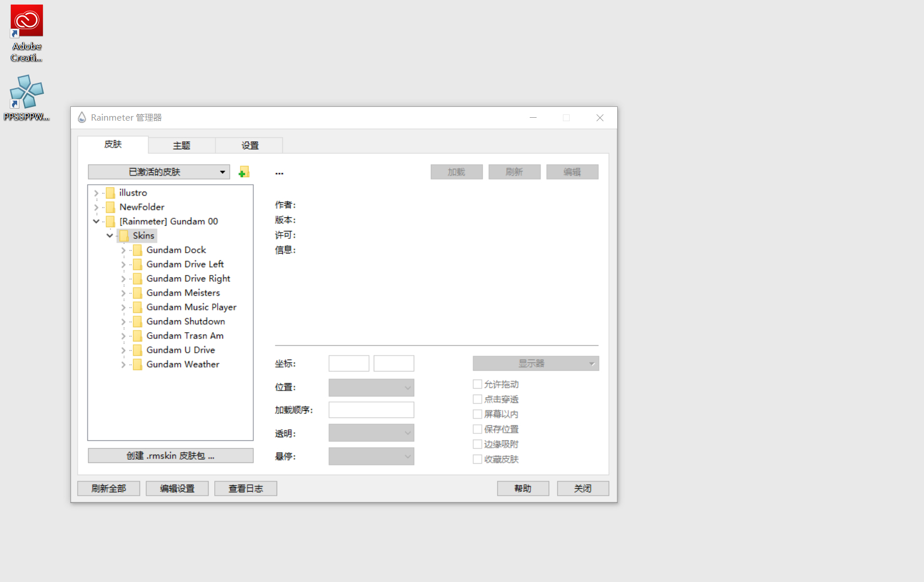Collapse the Skins tree node
Screen dimensions: 924x582
click(110, 236)
